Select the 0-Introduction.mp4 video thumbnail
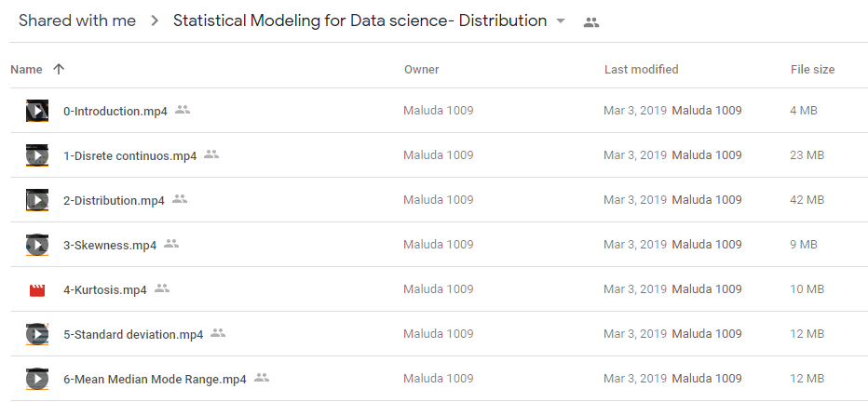Viewport: 868px width, 402px height. pyautogui.click(x=37, y=111)
